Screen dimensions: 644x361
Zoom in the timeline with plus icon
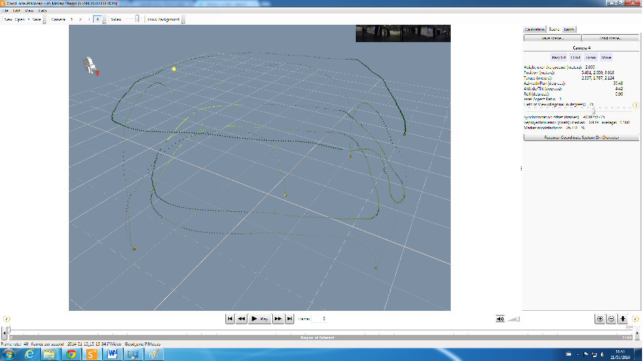pyautogui.click(x=600, y=319)
